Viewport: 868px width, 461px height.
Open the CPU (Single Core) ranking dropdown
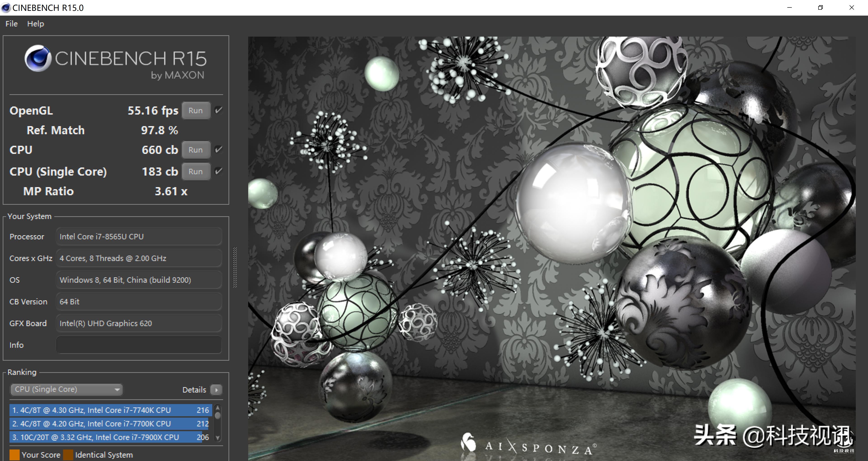point(67,390)
